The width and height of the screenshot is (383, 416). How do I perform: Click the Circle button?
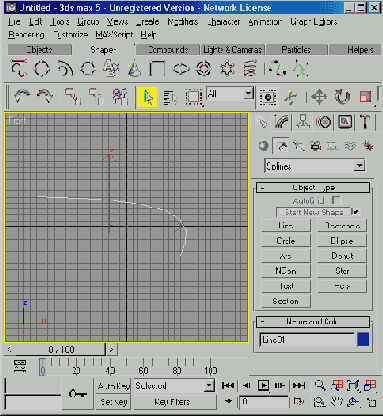click(286, 241)
